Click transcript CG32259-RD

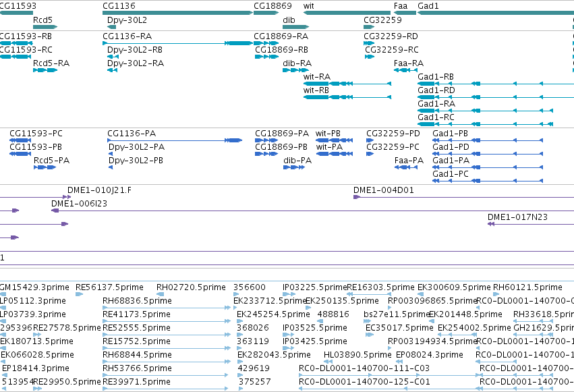pos(391,36)
